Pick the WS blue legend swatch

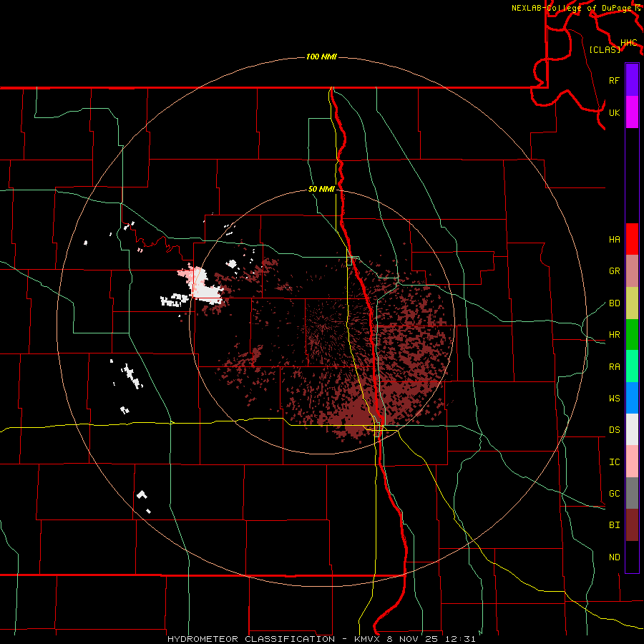pyautogui.click(x=632, y=398)
